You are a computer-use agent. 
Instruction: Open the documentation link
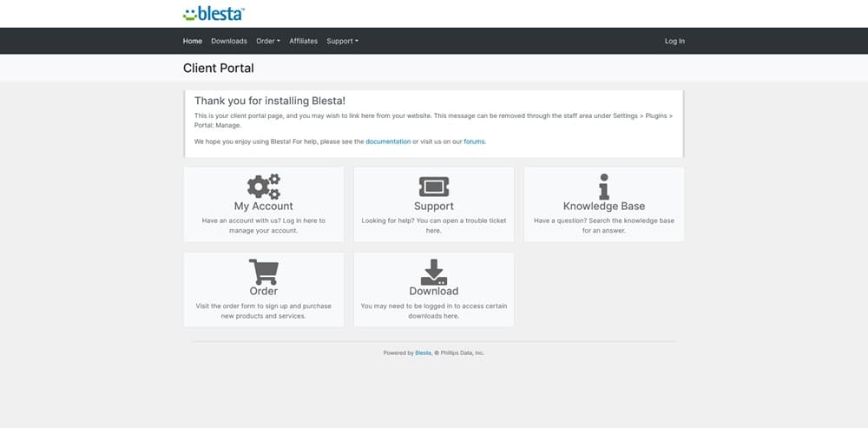tap(388, 141)
